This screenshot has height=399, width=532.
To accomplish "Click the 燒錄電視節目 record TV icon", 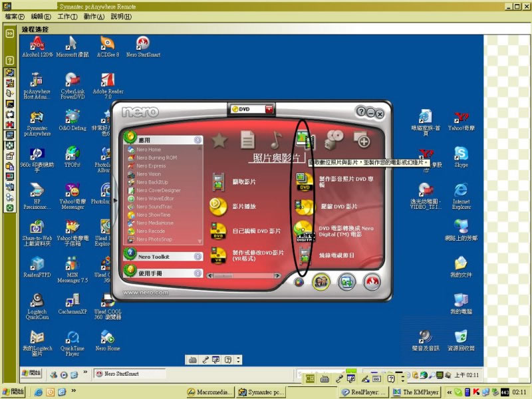I will (305, 255).
